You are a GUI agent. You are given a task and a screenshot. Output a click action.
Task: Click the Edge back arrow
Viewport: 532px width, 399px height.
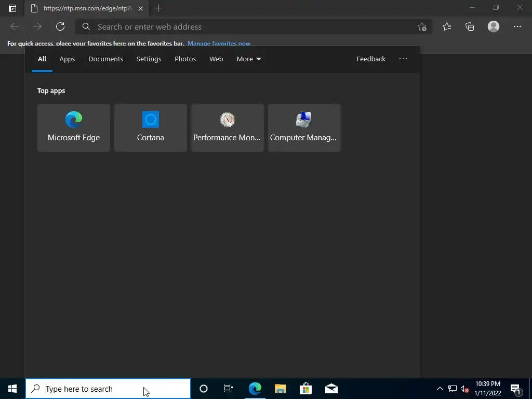[x=14, y=26]
